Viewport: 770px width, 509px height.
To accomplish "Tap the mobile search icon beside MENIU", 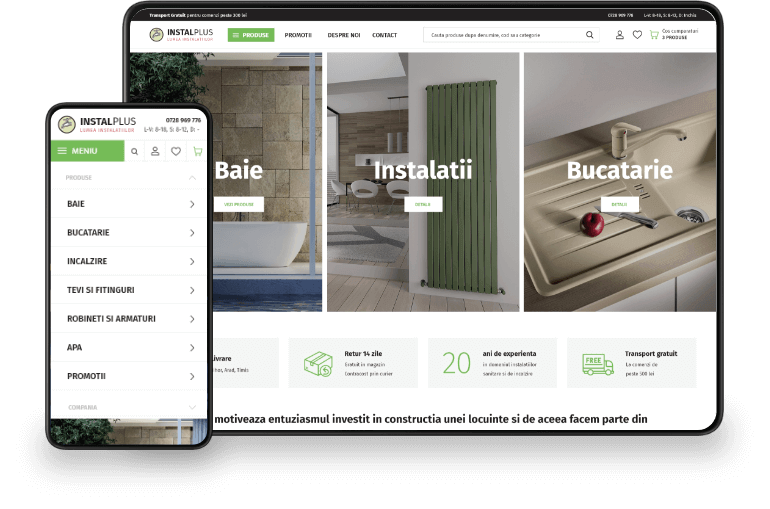I will pos(134,152).
